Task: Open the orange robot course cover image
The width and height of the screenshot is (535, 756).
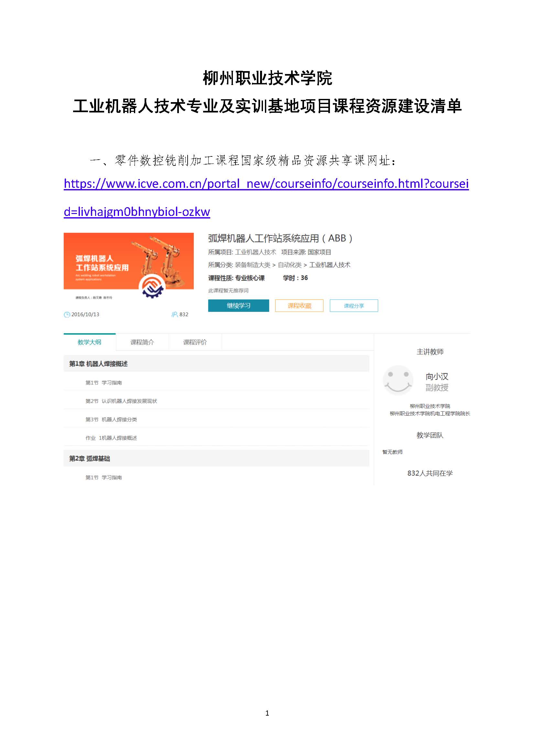Action: [x=128, y=267]
